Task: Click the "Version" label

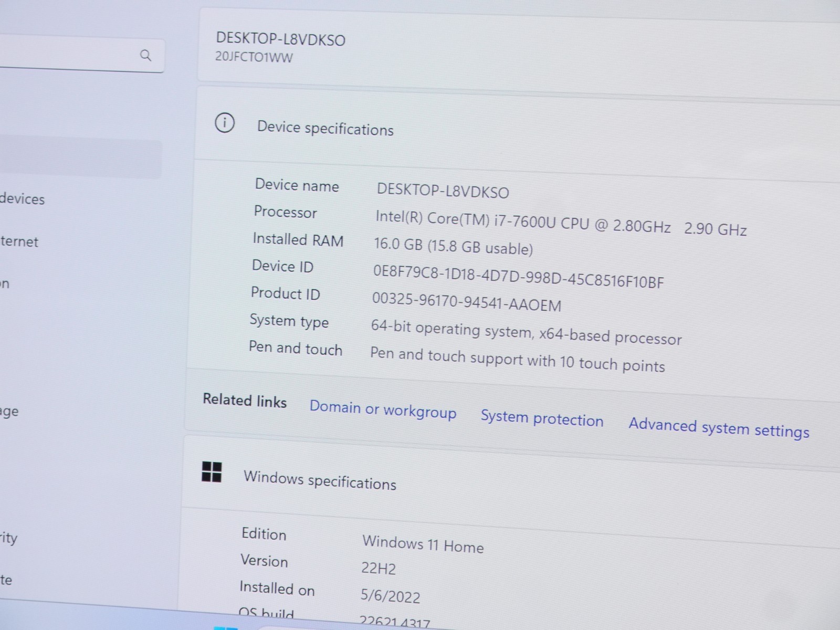Action: point(264,561)
